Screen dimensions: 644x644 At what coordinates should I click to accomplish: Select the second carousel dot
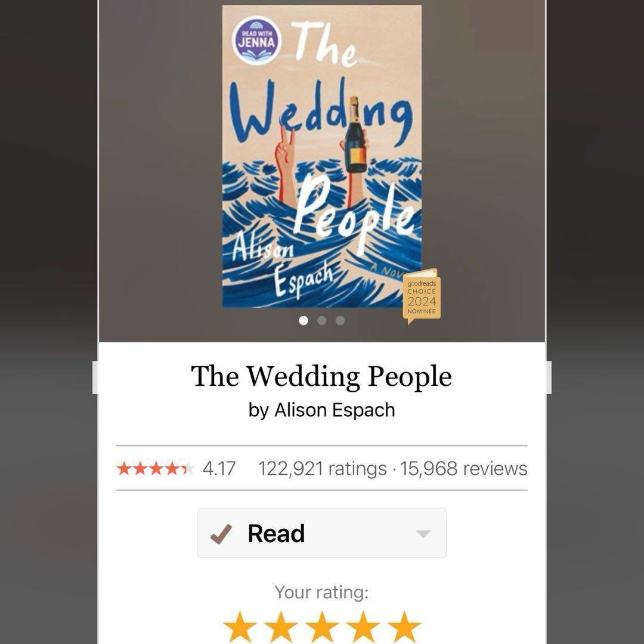(322, 320)
